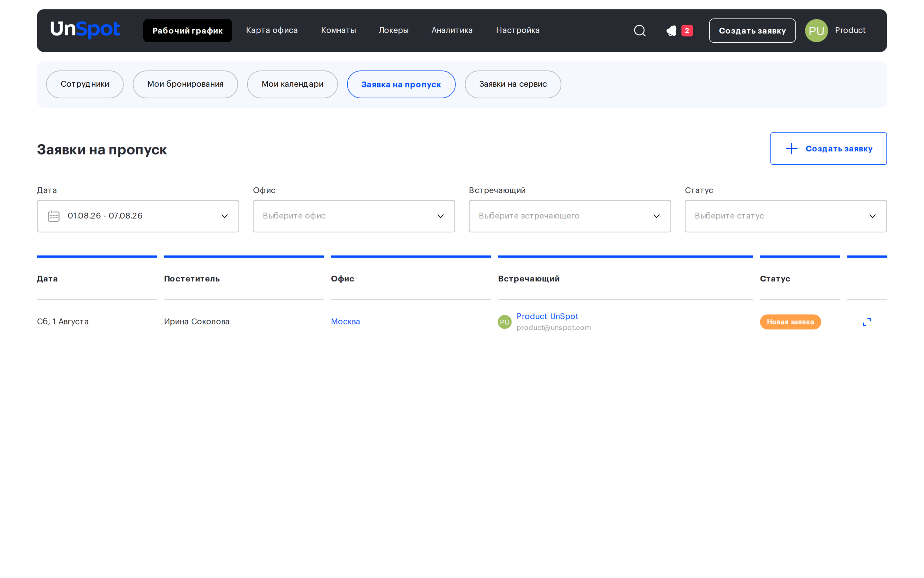Navigate to Локеры
Screen dimensions: 924x578
(394, 30)
